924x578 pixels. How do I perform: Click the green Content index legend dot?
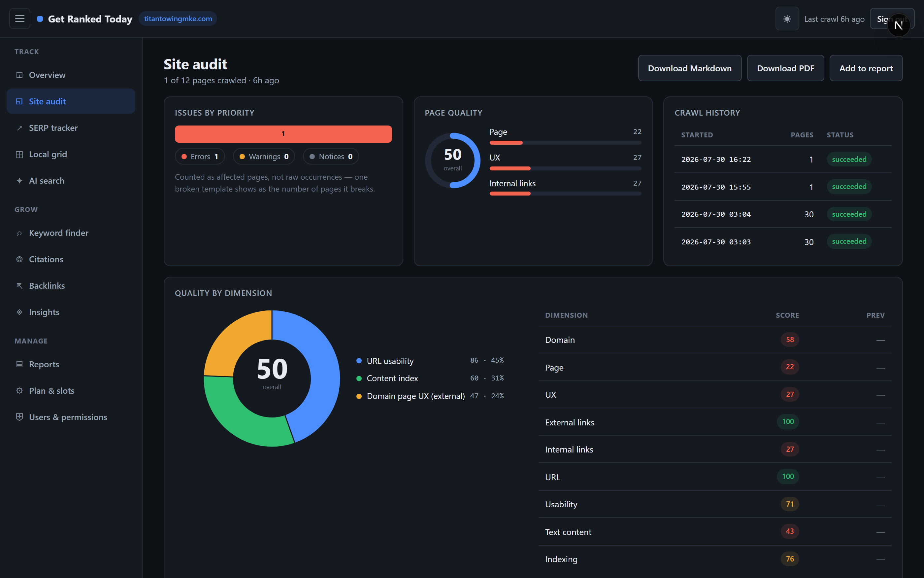tap(359, 378)
